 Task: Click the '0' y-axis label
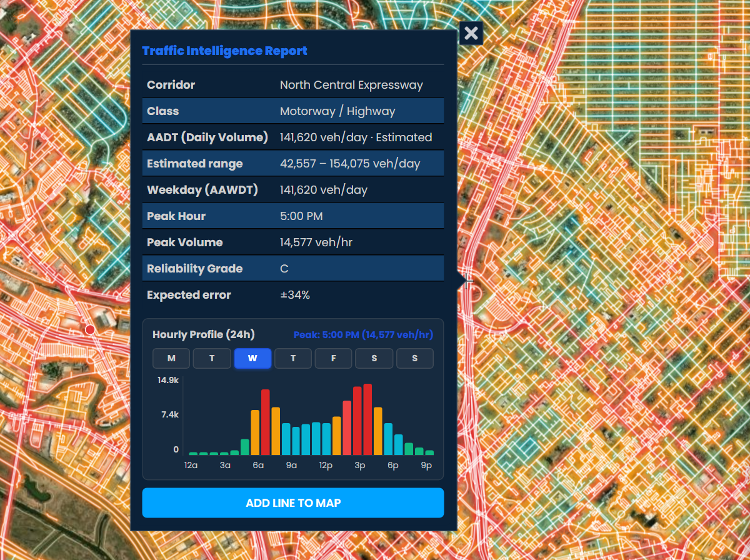176,449
